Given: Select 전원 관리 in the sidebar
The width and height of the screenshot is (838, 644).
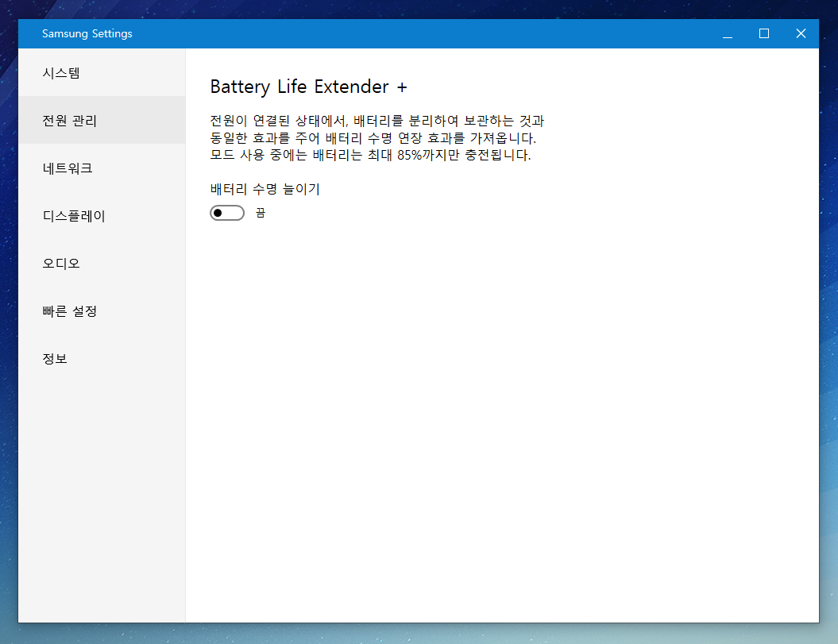Looking at the screenshot, I should point(102,120).
